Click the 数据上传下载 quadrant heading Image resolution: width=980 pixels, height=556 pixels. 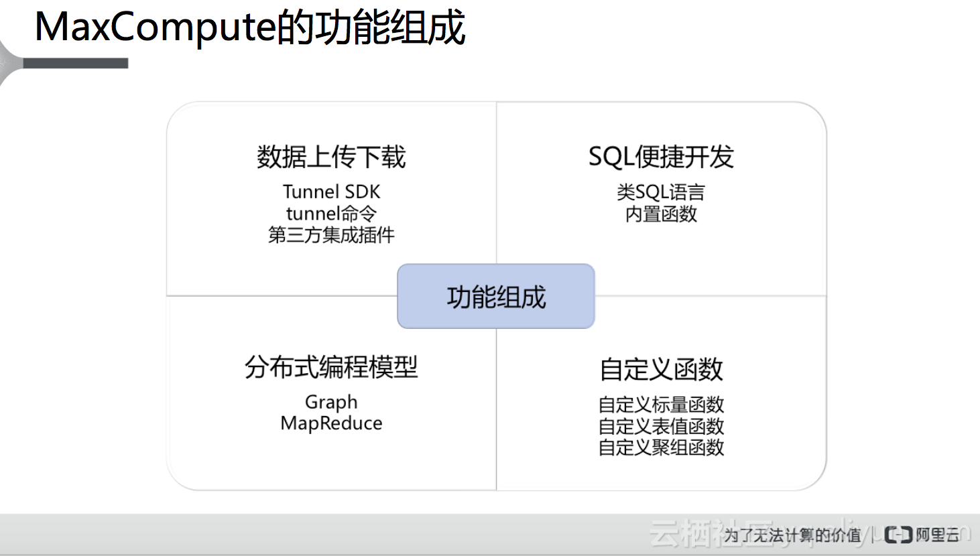330,157
